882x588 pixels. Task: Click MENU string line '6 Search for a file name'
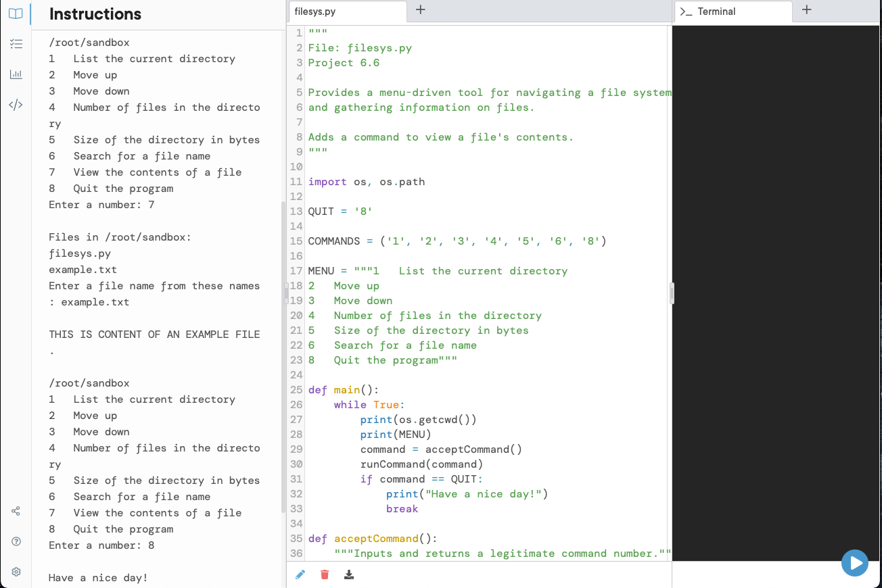392,345
